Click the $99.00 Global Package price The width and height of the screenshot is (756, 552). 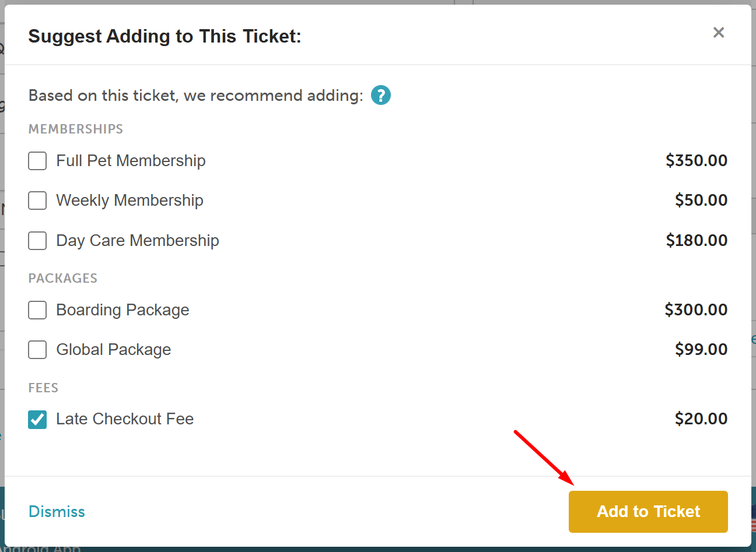701,349
